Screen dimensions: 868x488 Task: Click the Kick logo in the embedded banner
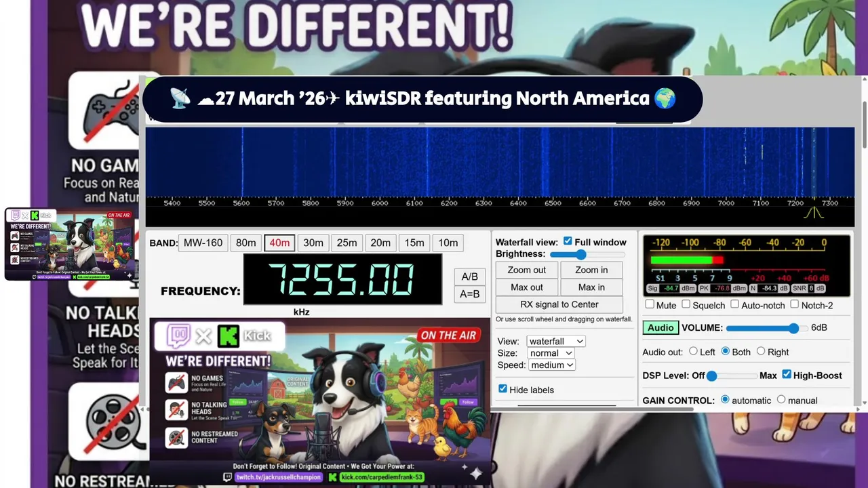click(x=230, y=335)
